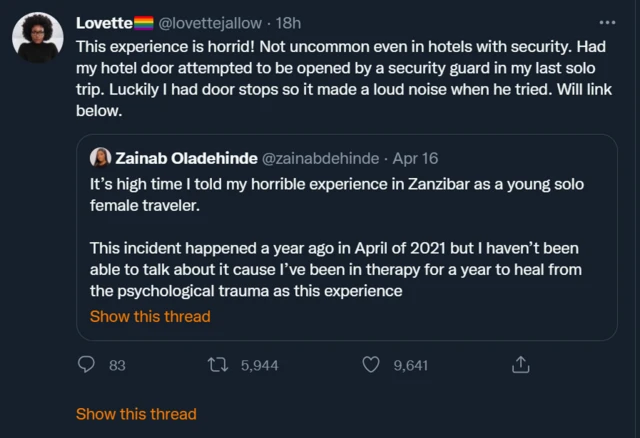Click Show this thread inside quoted tweet
The width and height of the screenshot is (640, 438).
coord(150,316)
